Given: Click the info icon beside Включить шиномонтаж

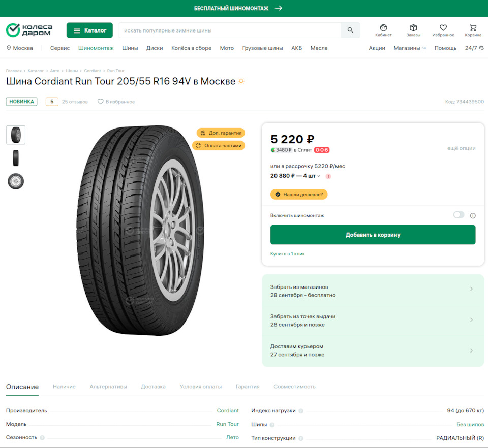Looking at the screenshot, I should pos(473,215).
